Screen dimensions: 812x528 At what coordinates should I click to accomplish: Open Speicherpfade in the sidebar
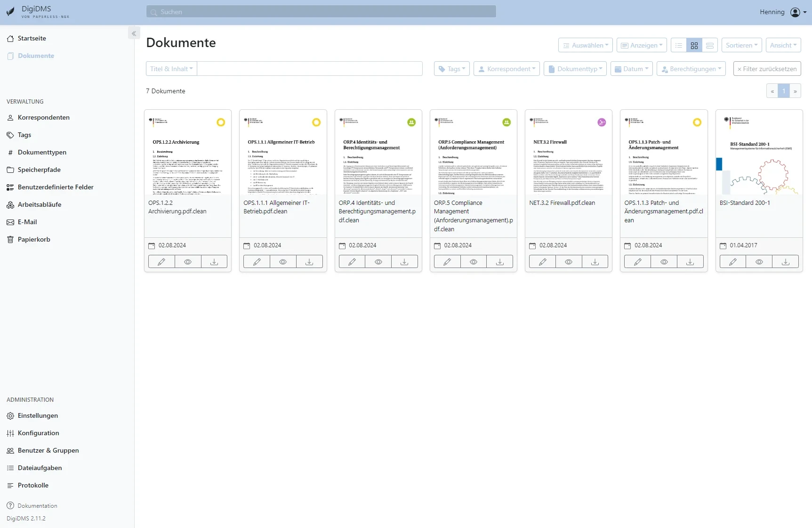click(x=39, y=170)
